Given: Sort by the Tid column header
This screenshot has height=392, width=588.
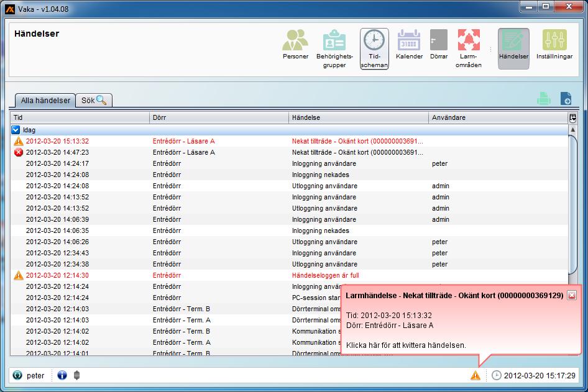Looking at the screenshot, I should (80, 117).
